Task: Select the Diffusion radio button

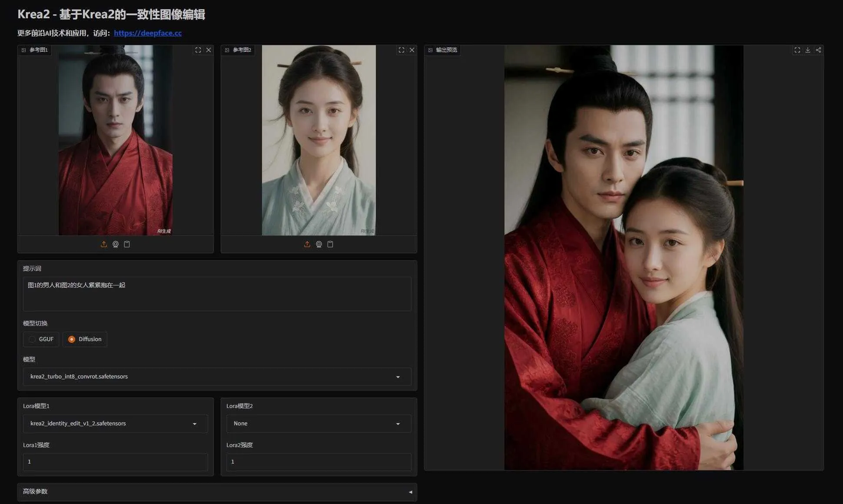Action: [x=85, y=339]
